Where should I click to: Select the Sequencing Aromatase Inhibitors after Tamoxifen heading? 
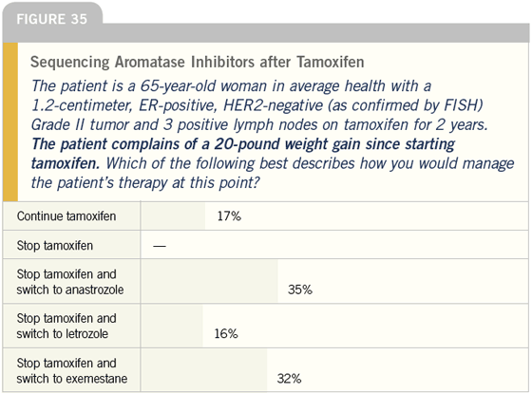[198, 62]
